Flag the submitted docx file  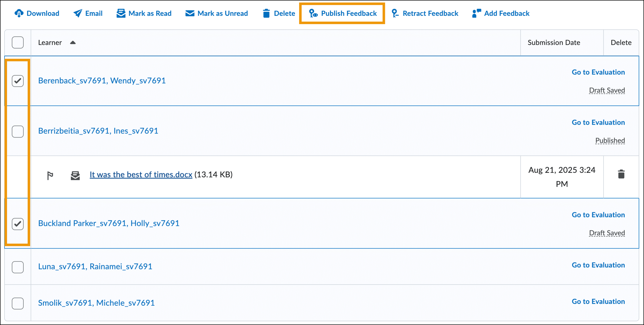pyautogui.click(x=50, y=175)
